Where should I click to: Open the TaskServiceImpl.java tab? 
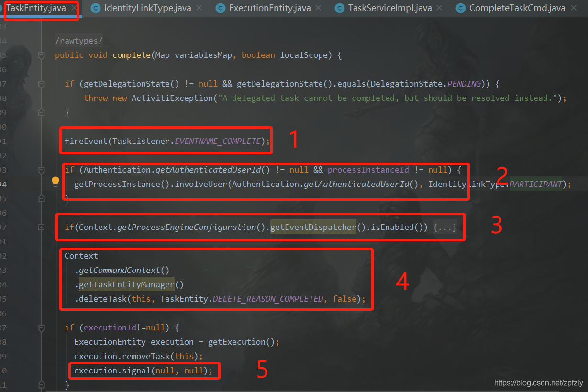(x=390, y=8)
